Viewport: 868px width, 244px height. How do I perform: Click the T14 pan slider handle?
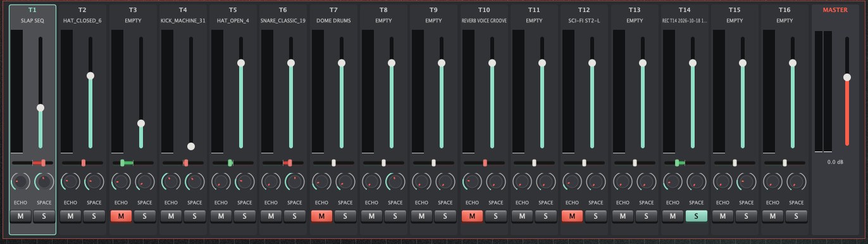(677, 163)
